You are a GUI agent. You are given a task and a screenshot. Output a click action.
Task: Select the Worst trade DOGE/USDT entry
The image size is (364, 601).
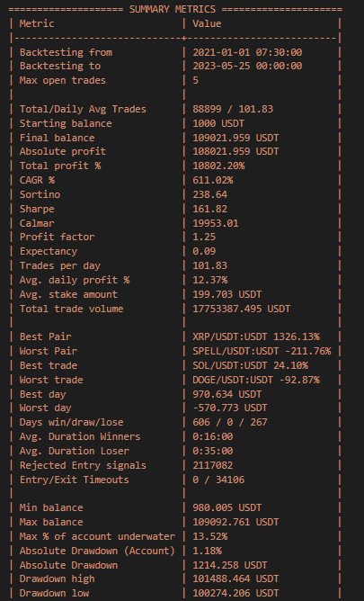click(256, 380)
